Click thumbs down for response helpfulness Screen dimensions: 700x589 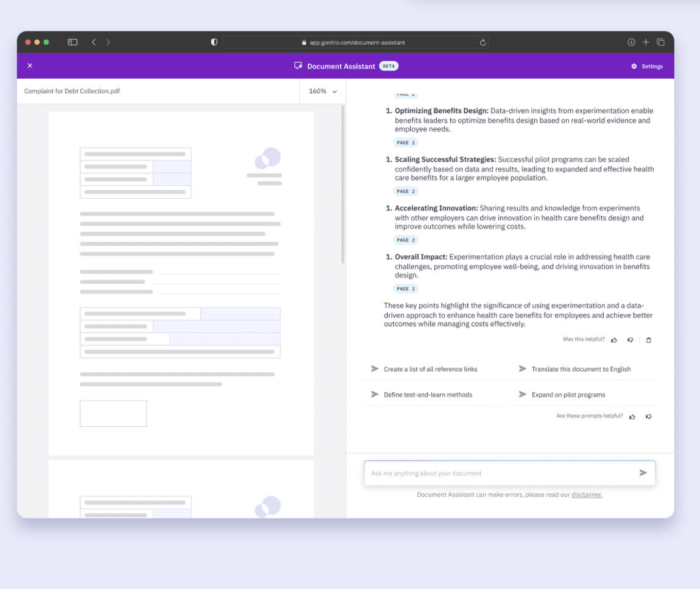click(630, 340)
